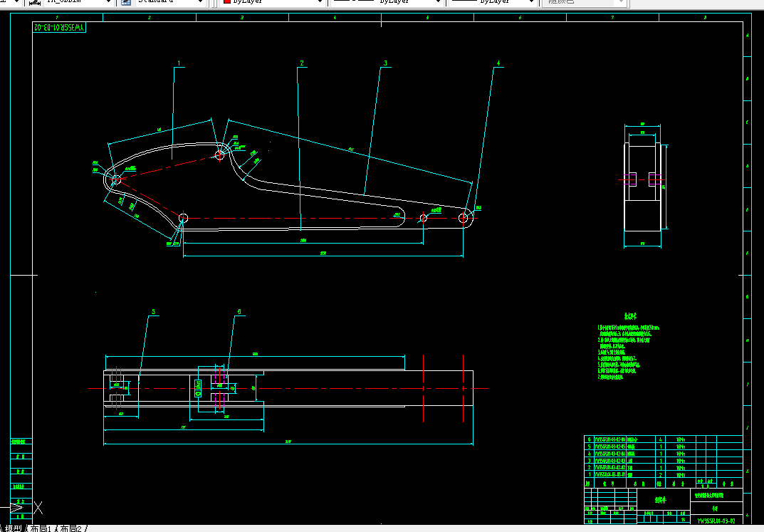Open the 布局2 layout tab
Image resolution: width=764 pixels, height=532 pixels.
71,528
